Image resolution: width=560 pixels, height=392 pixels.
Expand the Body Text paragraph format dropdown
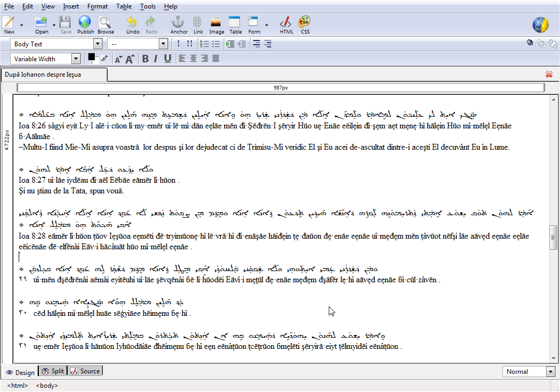coord(98,44)
